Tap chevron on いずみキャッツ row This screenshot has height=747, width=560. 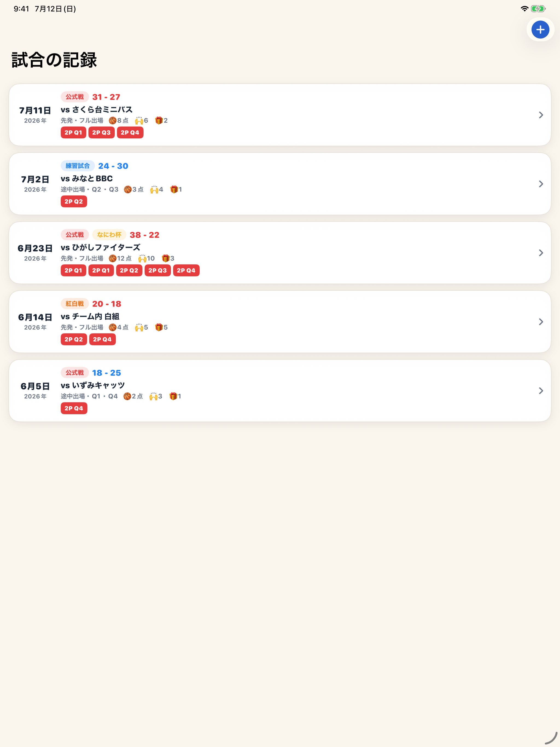541,391
